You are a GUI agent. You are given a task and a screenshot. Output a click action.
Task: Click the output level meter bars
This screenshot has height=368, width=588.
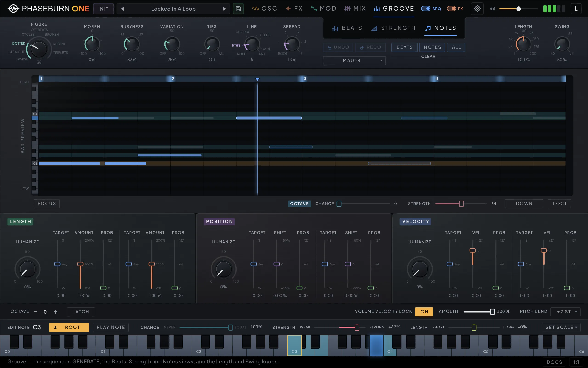554,9
